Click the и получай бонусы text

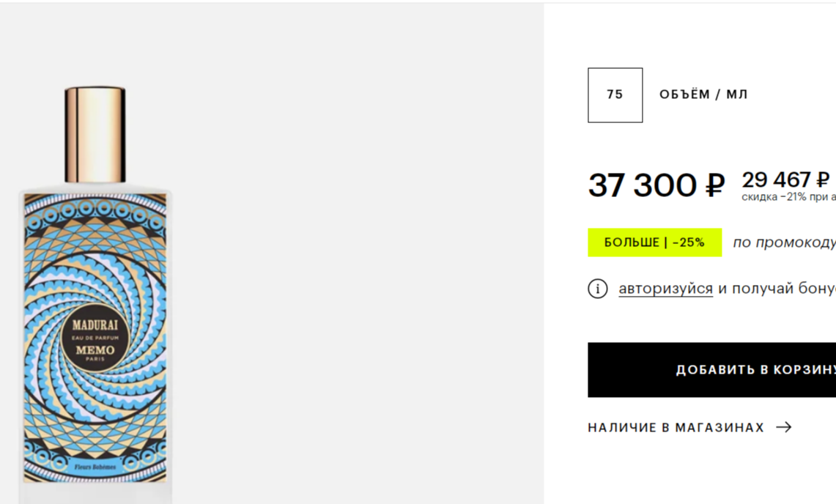[777, 289]
